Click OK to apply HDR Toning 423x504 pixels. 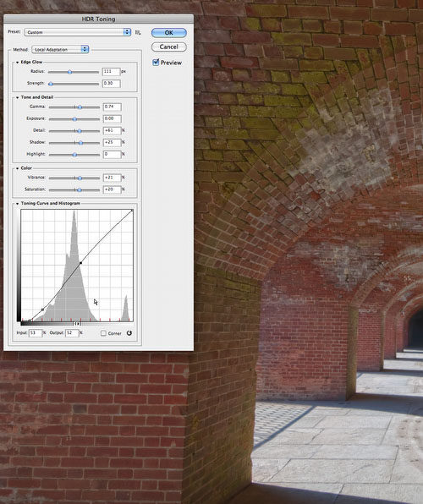point(168,33)
